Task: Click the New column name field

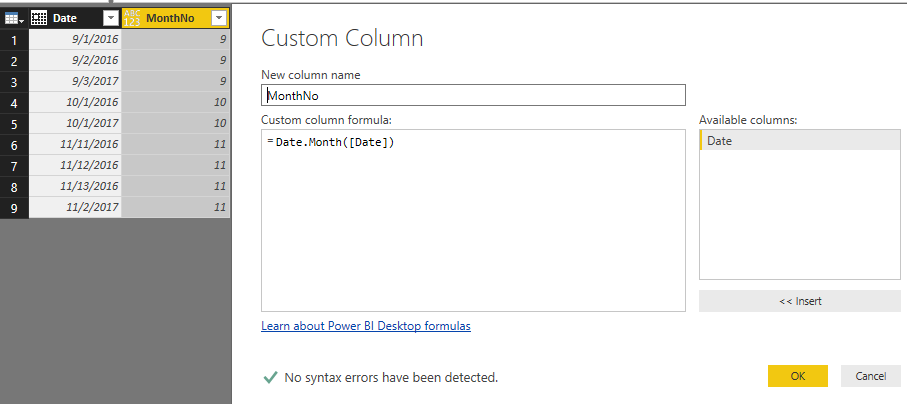Action: point(473,96)
